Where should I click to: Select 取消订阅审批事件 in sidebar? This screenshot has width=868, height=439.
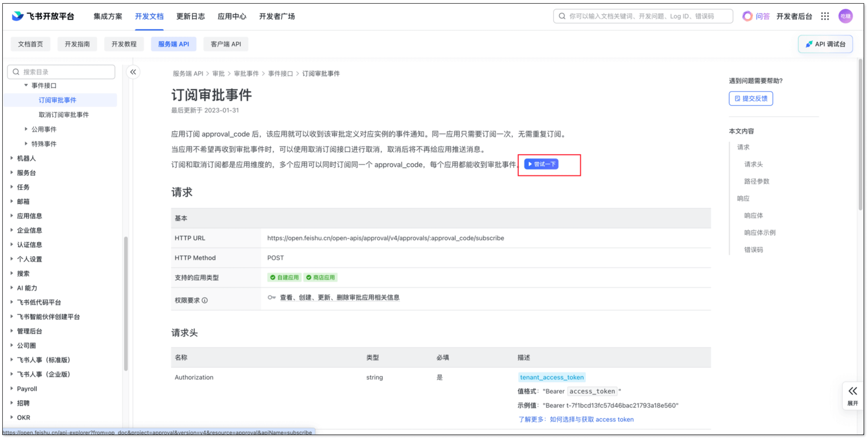click(x=64, y=115)
